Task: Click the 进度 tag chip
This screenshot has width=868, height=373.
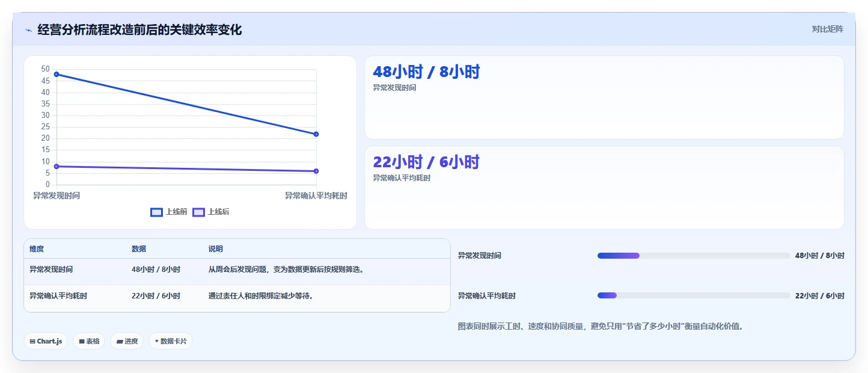Action: click(127, 341)
